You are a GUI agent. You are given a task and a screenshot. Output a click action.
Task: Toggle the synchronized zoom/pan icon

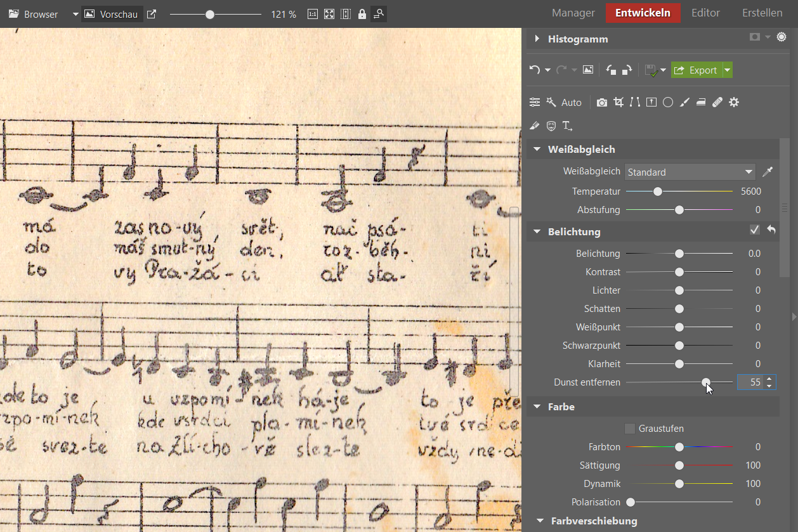point(379,14)
